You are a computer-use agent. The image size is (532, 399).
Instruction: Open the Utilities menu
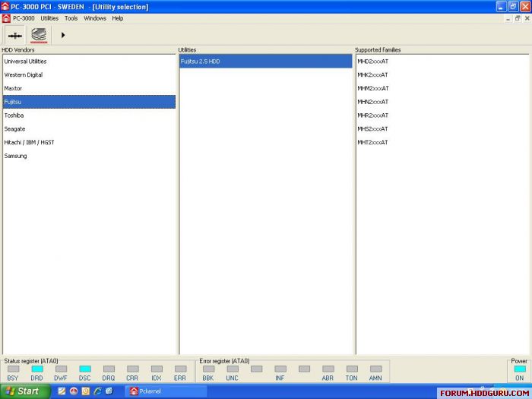pos(49,18)
